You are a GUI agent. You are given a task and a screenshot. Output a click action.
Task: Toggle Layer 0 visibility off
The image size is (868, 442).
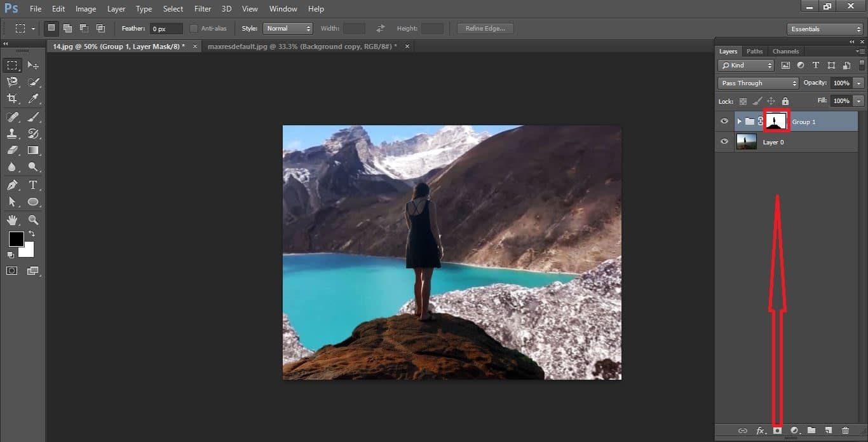tap(724, 142)
